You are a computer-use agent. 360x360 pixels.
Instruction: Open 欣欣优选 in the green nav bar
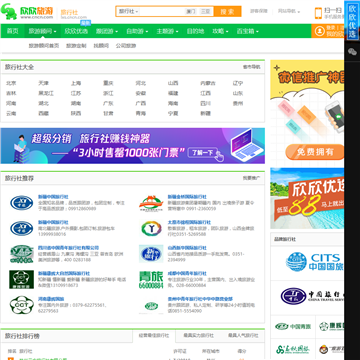tap(76, 31)
